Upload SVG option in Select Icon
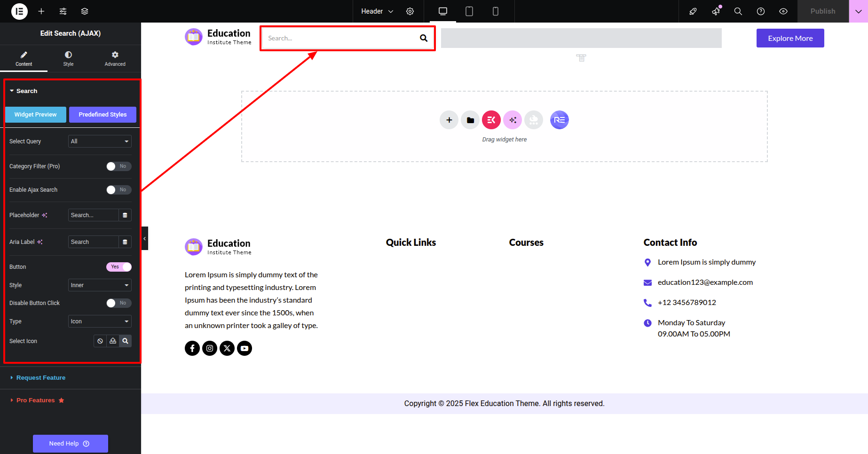 (x=113, y=341)
